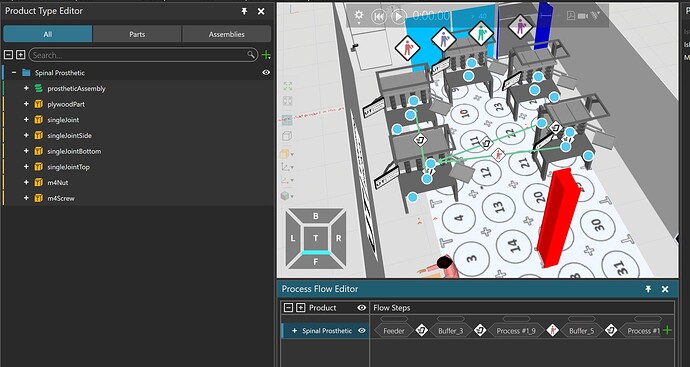Click the wireframe cube icon in viewport sidebar

pyautogui.click(x=287, y=136)
